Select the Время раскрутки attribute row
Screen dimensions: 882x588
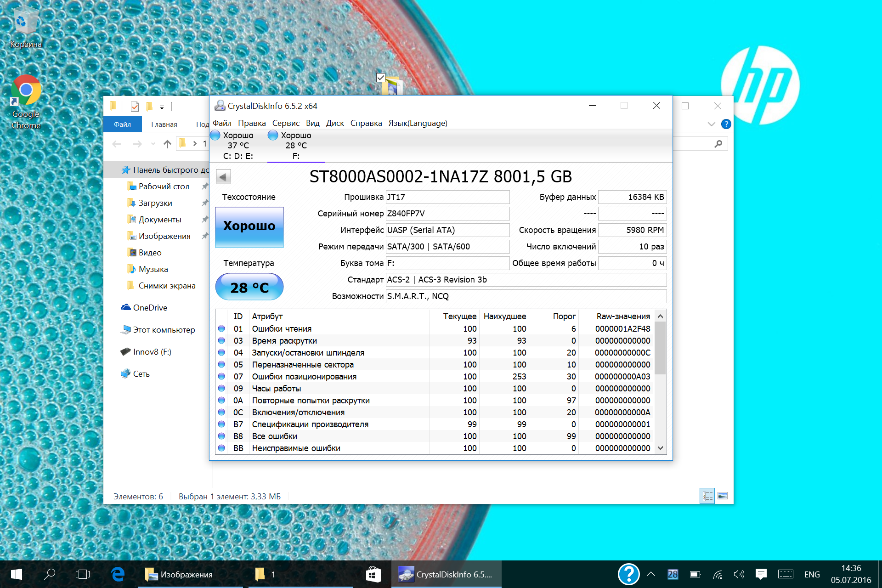pos(435,341)
